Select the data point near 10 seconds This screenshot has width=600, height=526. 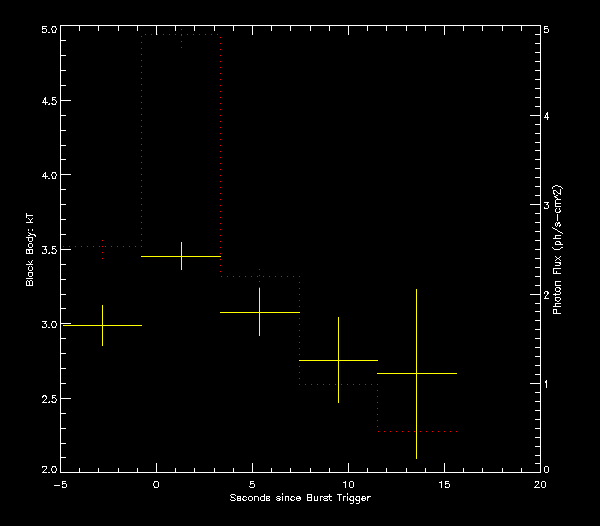tap(339, 360)
